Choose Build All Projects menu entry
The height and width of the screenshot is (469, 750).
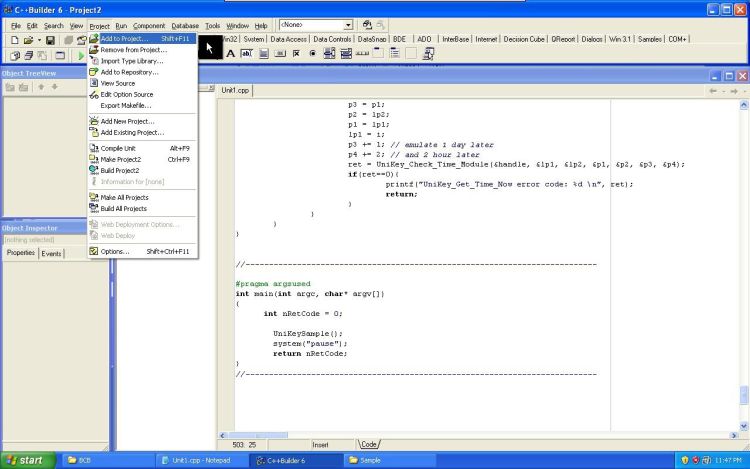click(143, 208)
